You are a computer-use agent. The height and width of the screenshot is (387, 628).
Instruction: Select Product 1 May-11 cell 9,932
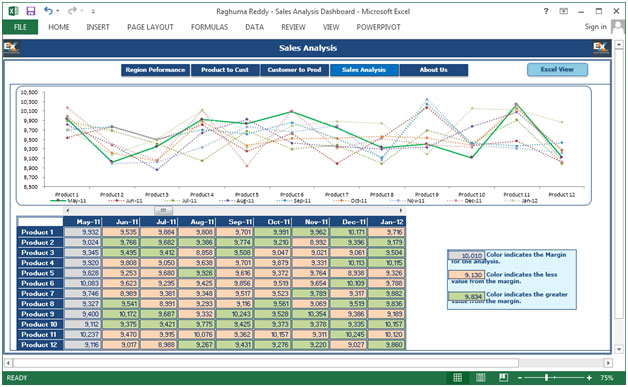click(83, 232)
